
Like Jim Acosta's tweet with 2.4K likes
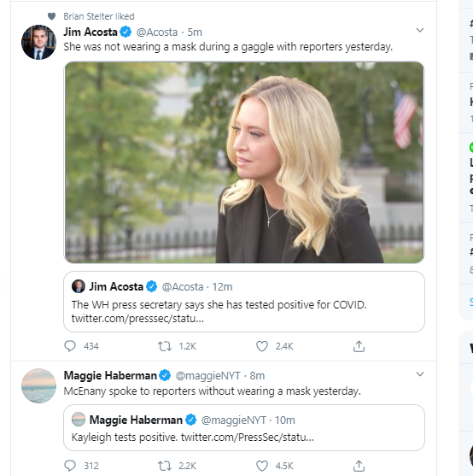[262, 346]
